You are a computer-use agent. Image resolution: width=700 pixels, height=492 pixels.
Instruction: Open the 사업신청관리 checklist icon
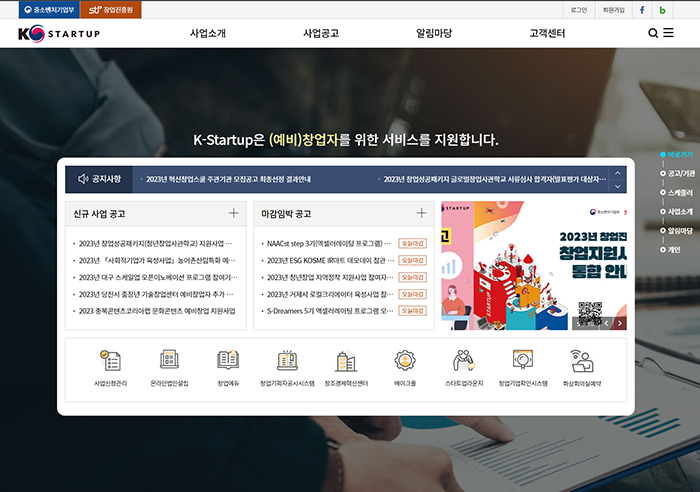(x=110, y=361)
